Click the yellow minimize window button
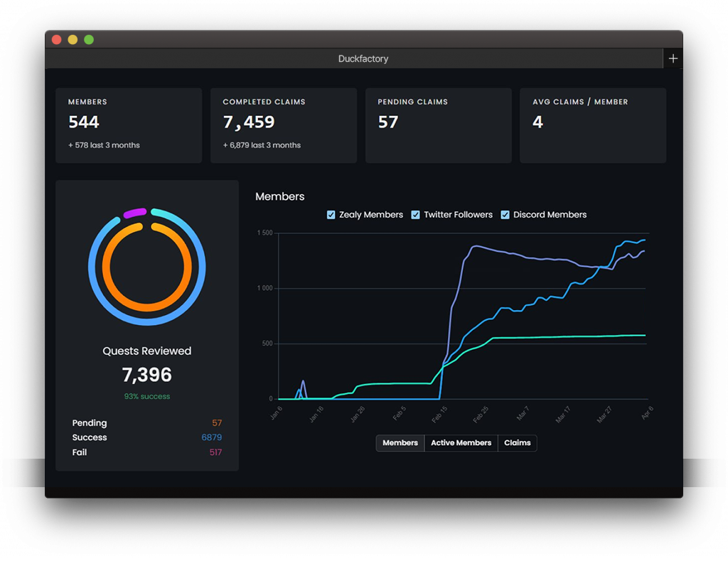728x586 pixels. 73,40
